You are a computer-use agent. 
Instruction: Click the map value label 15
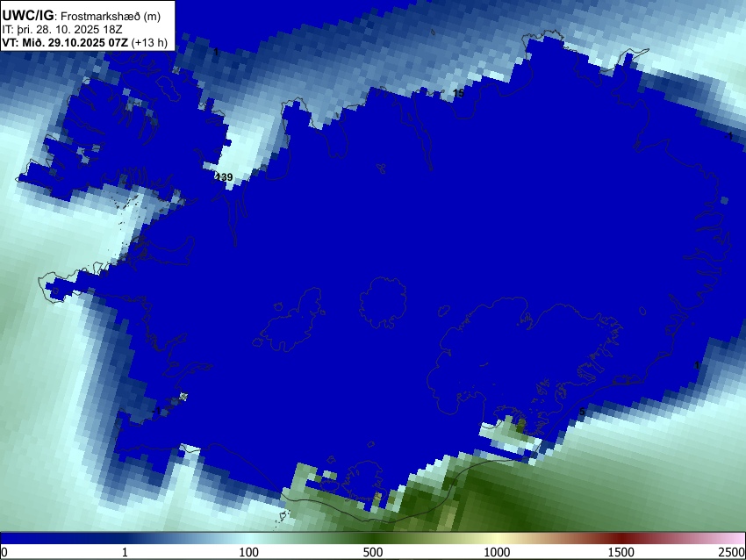tap(458, 93)
